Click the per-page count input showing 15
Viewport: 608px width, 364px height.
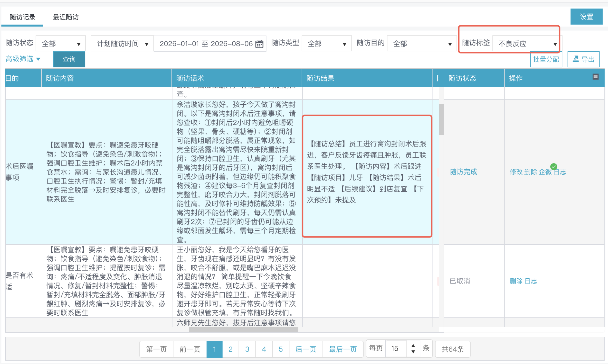[x=396, y=348]
